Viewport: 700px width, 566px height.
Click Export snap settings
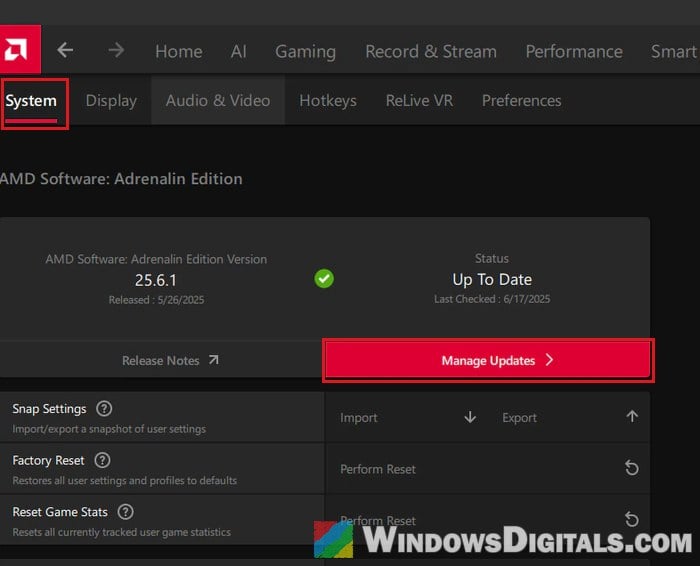point(570,417)
